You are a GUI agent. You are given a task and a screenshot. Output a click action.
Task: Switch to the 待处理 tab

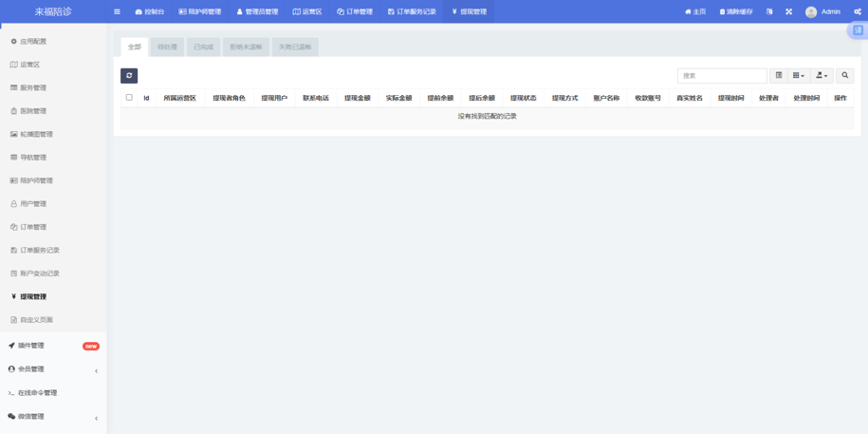(167, 47)
